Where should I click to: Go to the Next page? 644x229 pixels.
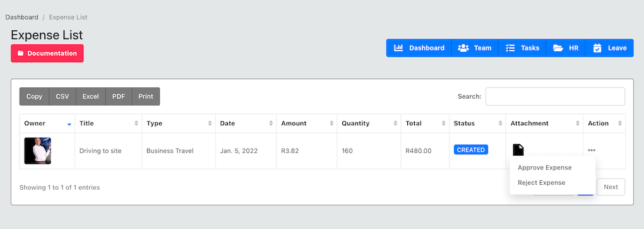611,187
